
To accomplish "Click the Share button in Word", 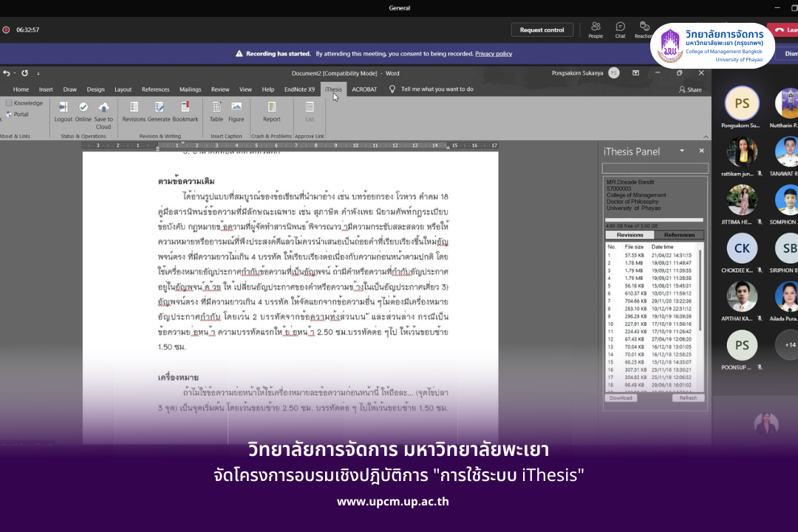I will (x=690, y=89).
